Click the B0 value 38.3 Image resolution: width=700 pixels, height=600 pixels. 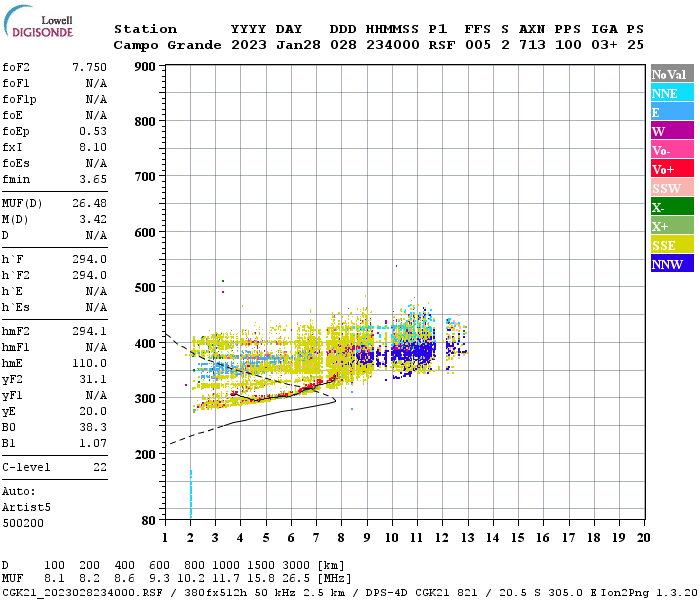tap(93, 427)
